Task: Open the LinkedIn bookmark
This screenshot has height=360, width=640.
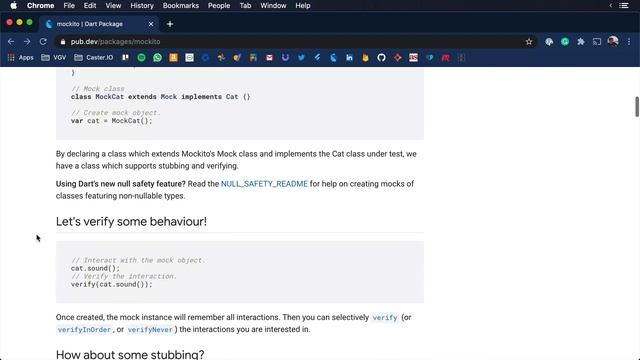Action: click(349, 58)
